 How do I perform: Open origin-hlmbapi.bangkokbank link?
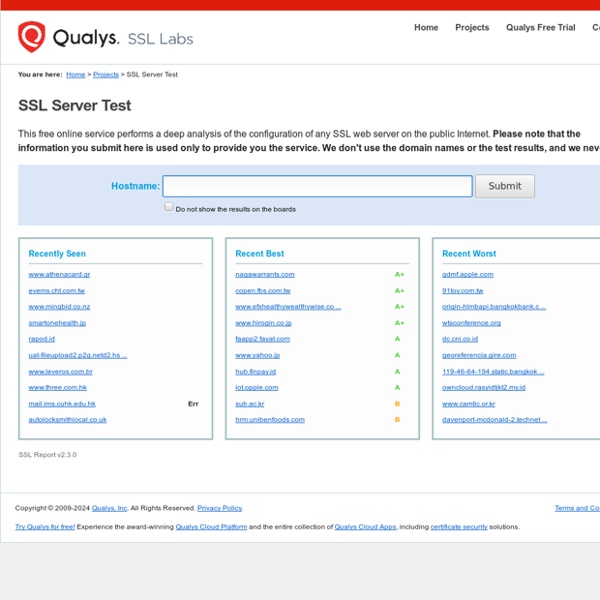pos(494,307)
